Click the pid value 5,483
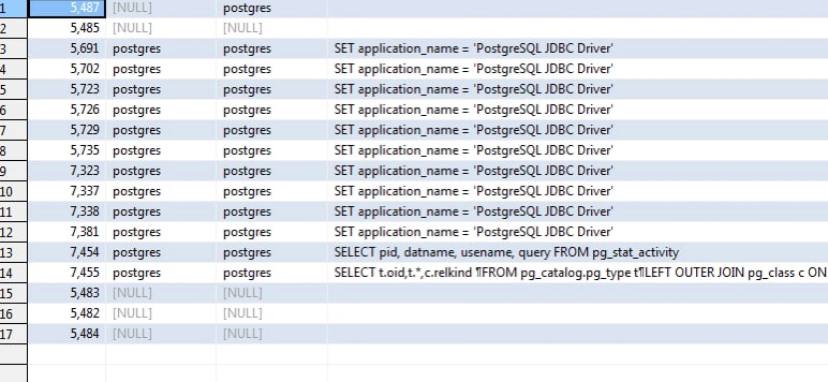Viewport: 828px width, 382px height. click(67, 293)
